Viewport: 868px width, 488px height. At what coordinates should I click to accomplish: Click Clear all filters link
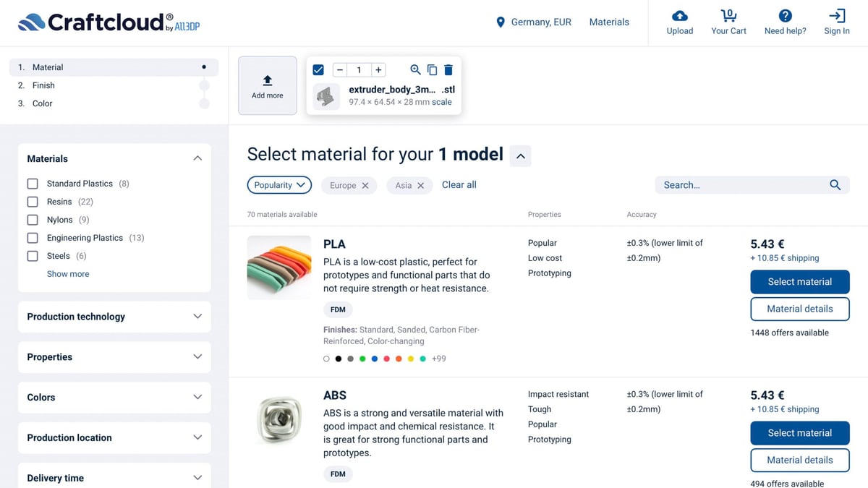pos(459,185)
